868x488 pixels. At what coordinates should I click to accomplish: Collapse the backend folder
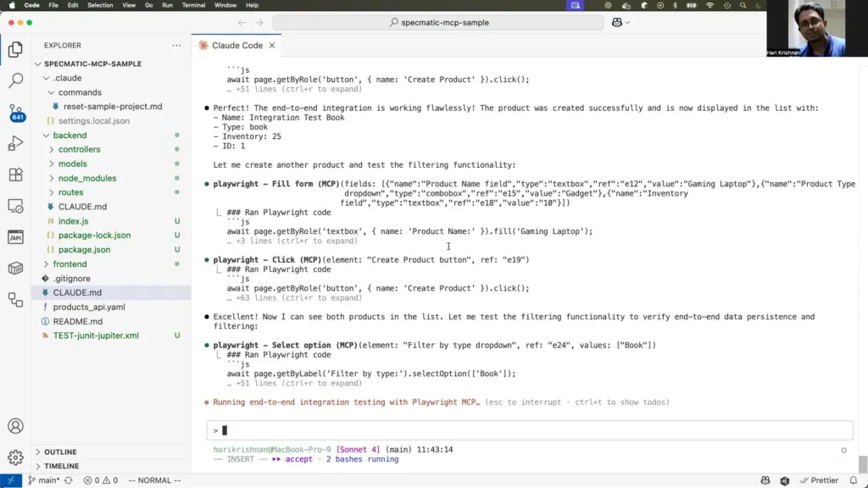[x=70, y=135]
